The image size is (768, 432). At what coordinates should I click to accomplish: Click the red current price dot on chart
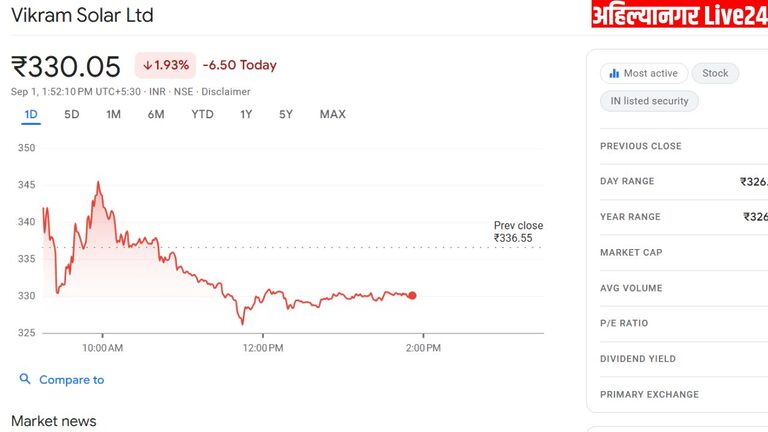tap(412, 295)
